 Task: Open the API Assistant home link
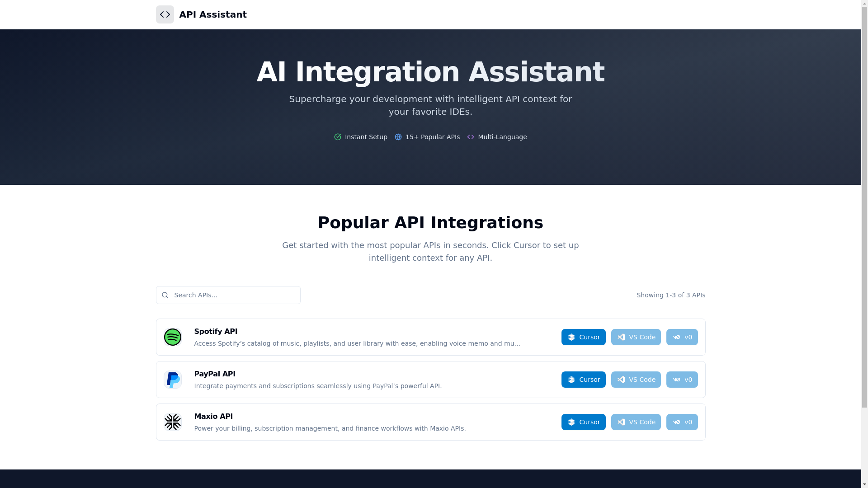201,14
